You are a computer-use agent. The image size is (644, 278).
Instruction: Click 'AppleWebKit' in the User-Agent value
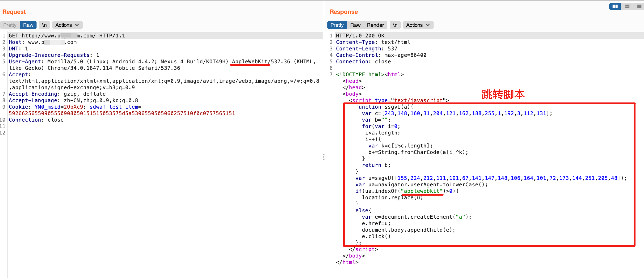pos(250,62)
